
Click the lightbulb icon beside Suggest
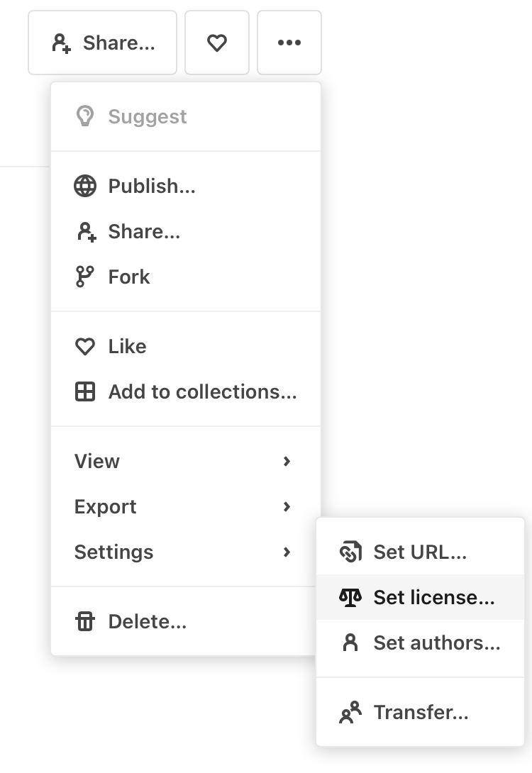[x=84, y=116]
